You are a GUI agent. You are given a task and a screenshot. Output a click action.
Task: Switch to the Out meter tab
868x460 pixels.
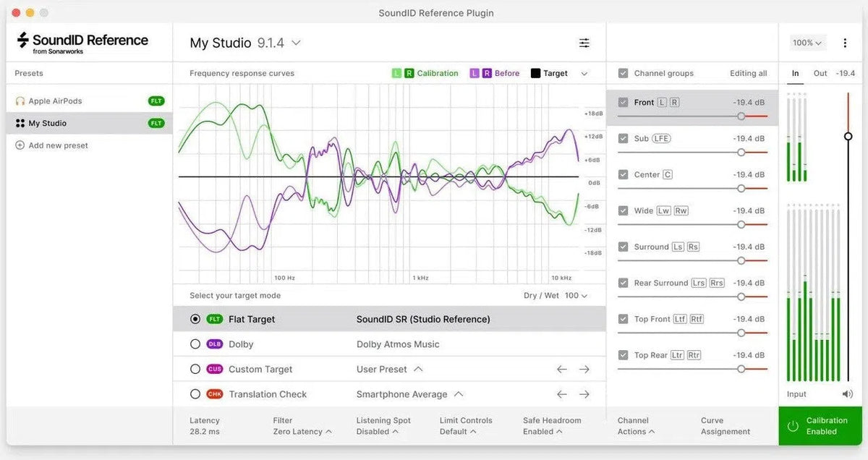[820, 73]
